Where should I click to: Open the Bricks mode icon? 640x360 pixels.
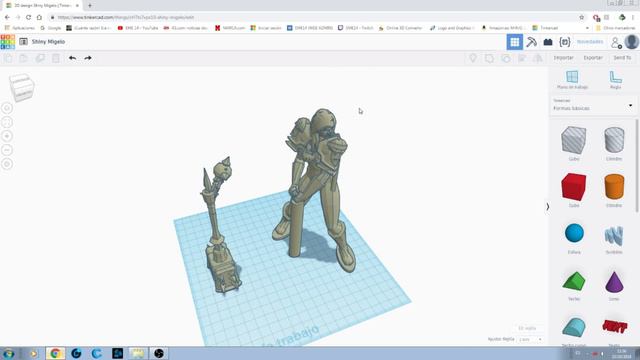(x=548, y=42)
